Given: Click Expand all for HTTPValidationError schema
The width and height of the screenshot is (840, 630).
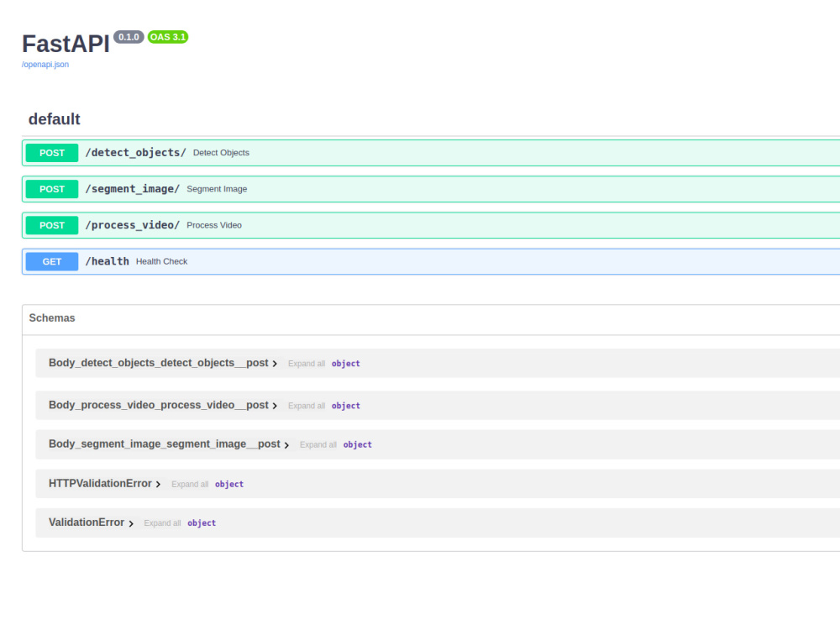Looking at the screenshot, I should [190, 485].
